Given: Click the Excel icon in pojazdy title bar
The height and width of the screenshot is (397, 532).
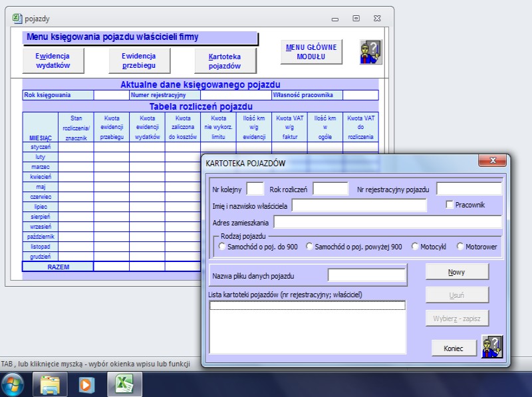Looking at the screenshot, I should click(17, 19).
